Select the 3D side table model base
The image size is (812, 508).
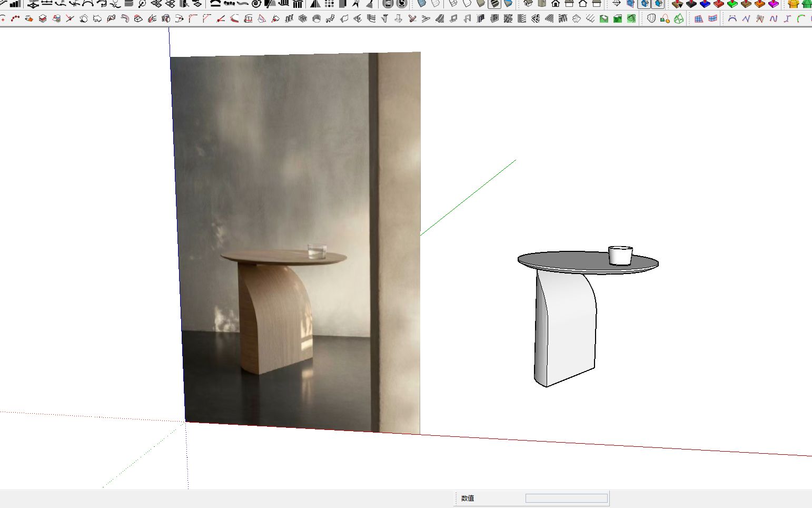tap(565, 329)
